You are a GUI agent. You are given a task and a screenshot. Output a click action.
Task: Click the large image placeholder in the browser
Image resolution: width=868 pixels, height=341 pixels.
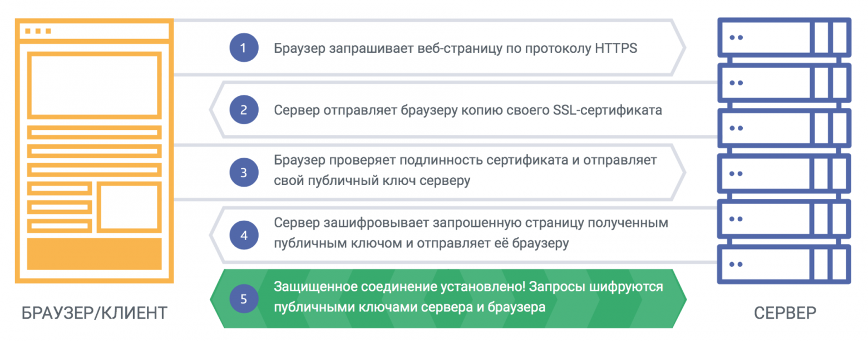(x=95, y=84)
